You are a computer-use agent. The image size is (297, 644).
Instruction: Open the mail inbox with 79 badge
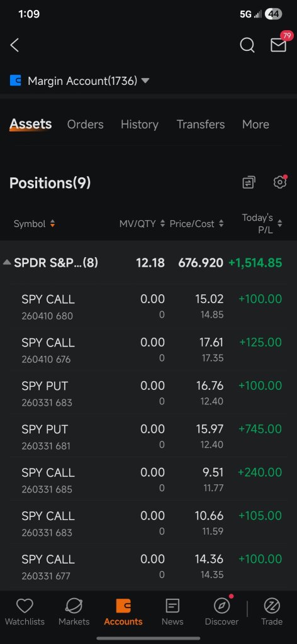[279, 43]
